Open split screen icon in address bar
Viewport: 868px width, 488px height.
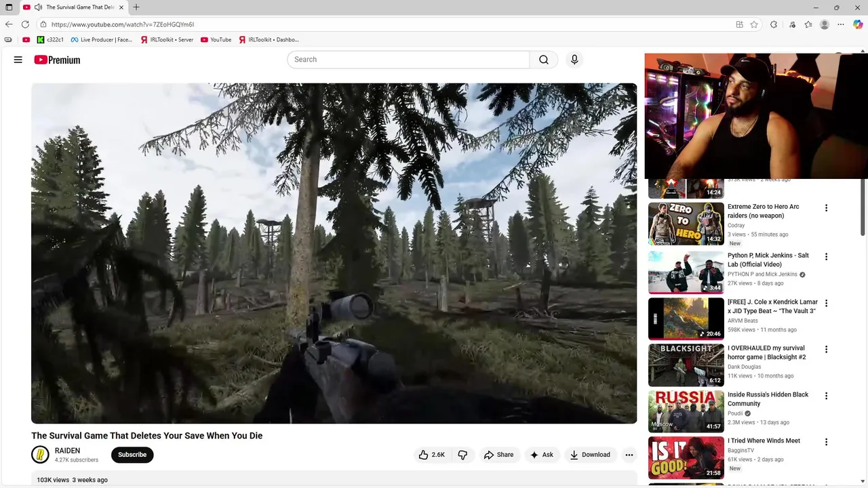click(x=739, y=24)
